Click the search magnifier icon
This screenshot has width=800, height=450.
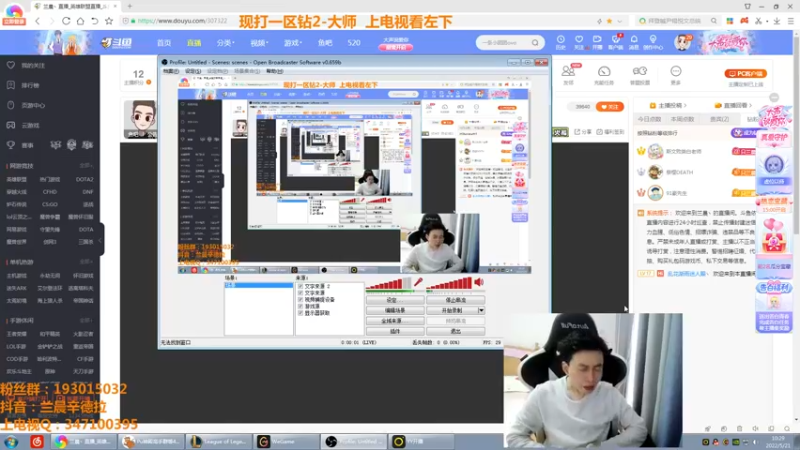pos(535,43)
